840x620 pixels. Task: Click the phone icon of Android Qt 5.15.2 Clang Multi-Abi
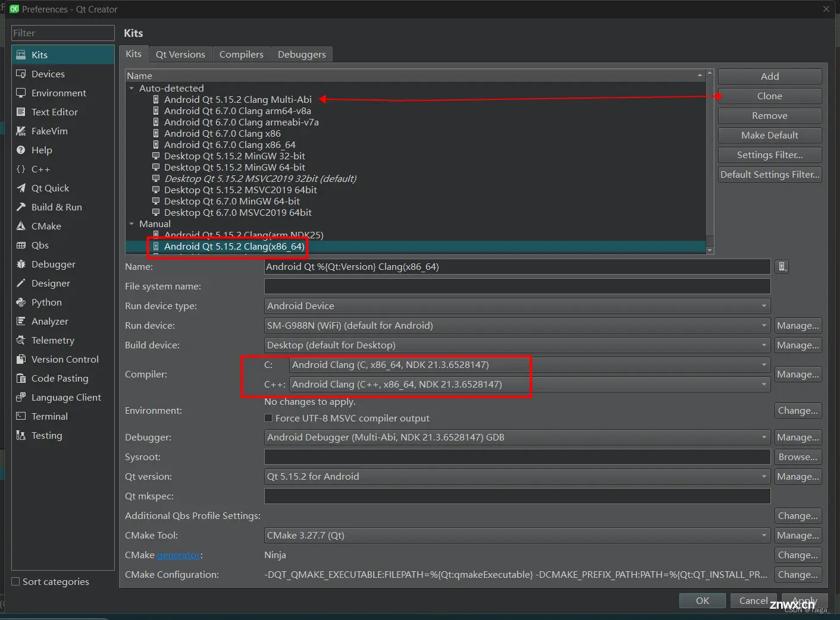click(156, 99)
